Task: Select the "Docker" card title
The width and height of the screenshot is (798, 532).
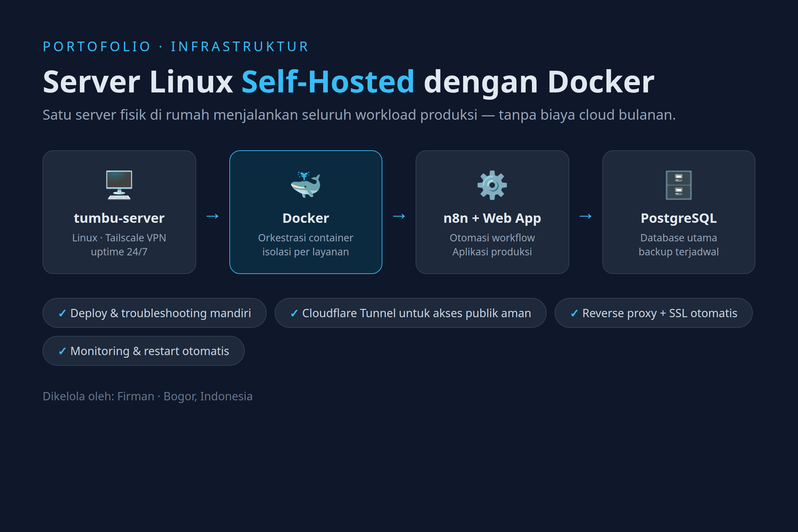Action: tap(306, 218)
